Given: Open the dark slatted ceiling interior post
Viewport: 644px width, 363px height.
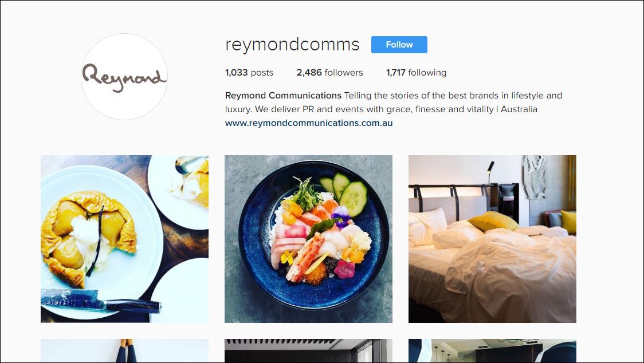Looking at the screenshot, I should tap(308, 350).
